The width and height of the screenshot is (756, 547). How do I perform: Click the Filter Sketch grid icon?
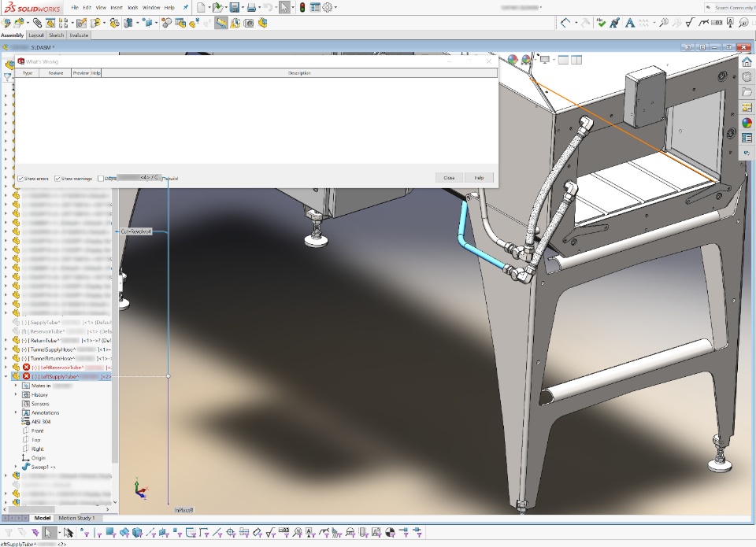tap(191, 532)
